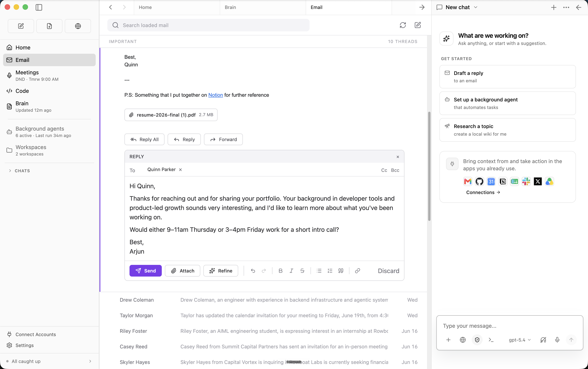Toggle bulleted list
The width and height of the screenshot is (588, 369).
319,271
